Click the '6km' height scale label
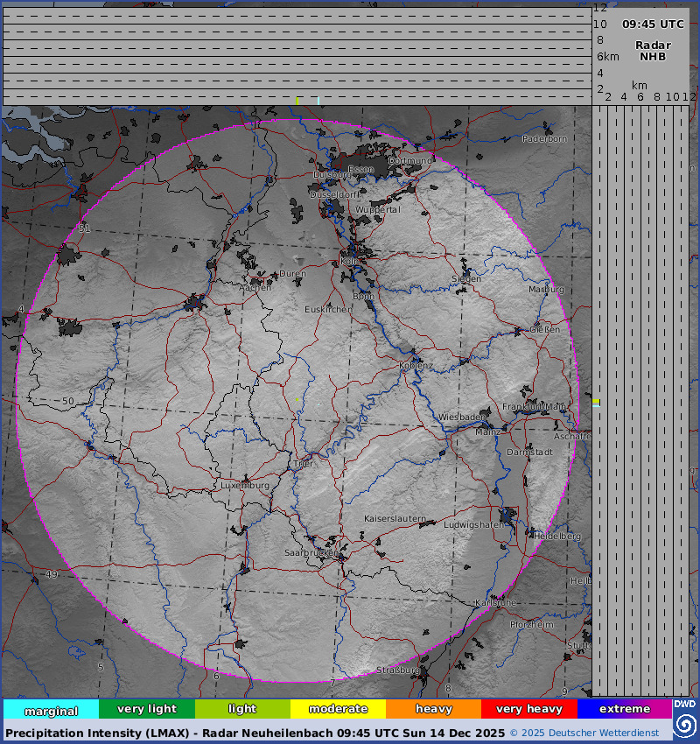Viewport: 700px width, 744px height. (x=607, y=57)
